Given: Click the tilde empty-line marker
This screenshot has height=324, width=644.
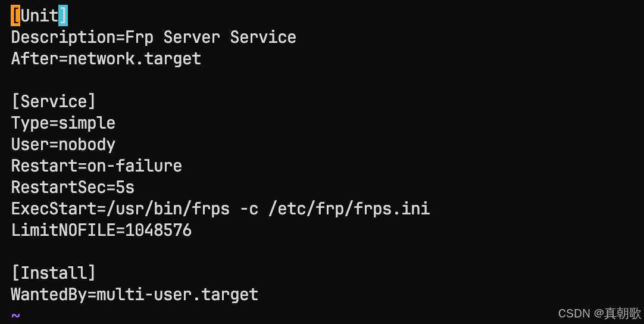Looking at the screenshot, I should point(15,316).
